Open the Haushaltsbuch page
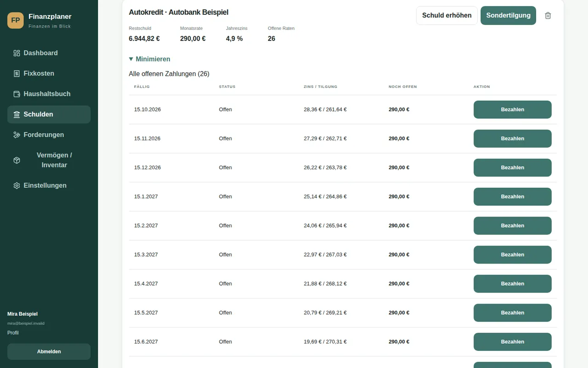 coord(49,94)
